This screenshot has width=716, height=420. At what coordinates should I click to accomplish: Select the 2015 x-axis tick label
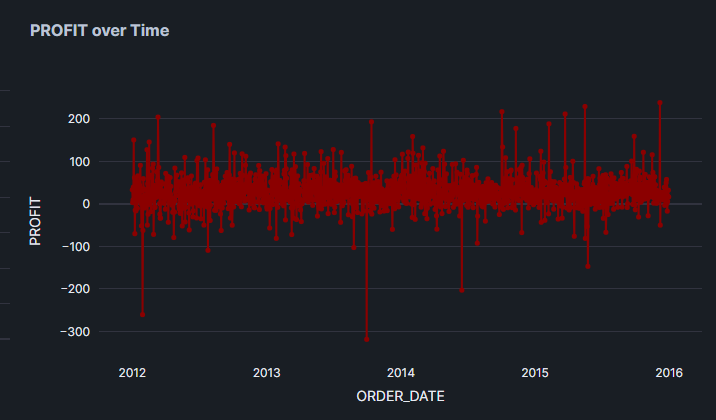(x=535, y=372)
